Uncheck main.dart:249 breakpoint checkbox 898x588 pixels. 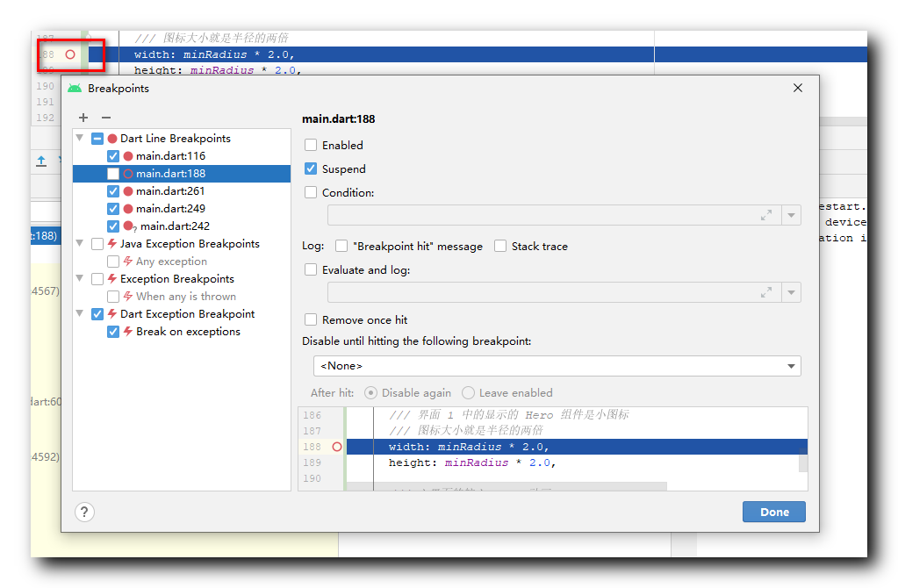[x=113, y=209]
